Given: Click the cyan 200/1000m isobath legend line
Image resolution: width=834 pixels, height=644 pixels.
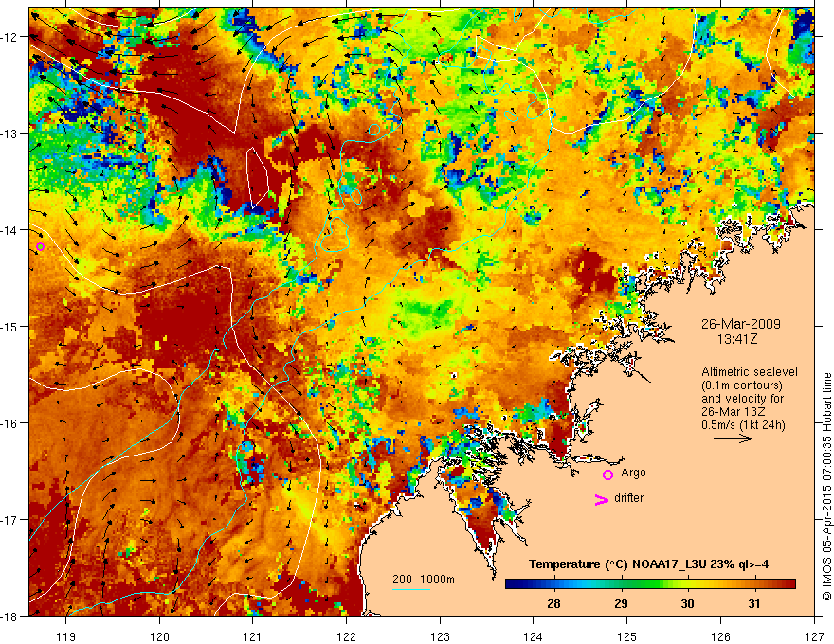Looking at the screenshot, I should click(411, 589).
